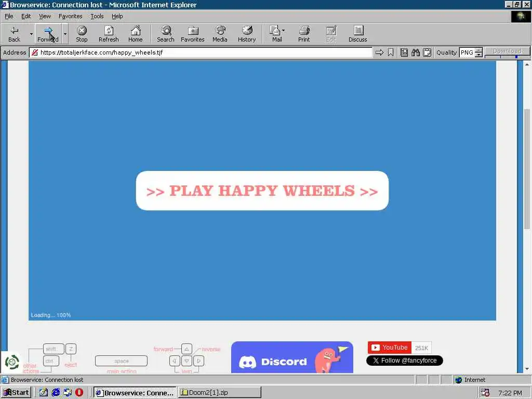
Task: Launch Internet Explorer from quick launch
Action: click(56, 393)
